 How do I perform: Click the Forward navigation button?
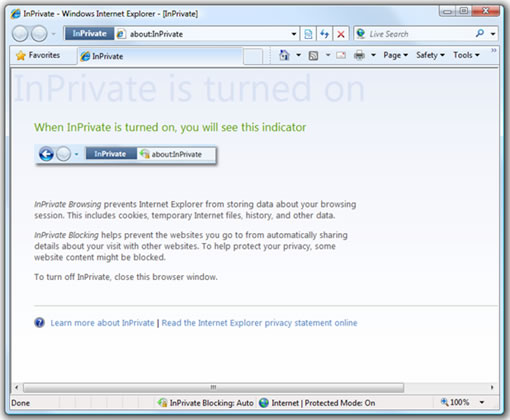click(39, 34)
